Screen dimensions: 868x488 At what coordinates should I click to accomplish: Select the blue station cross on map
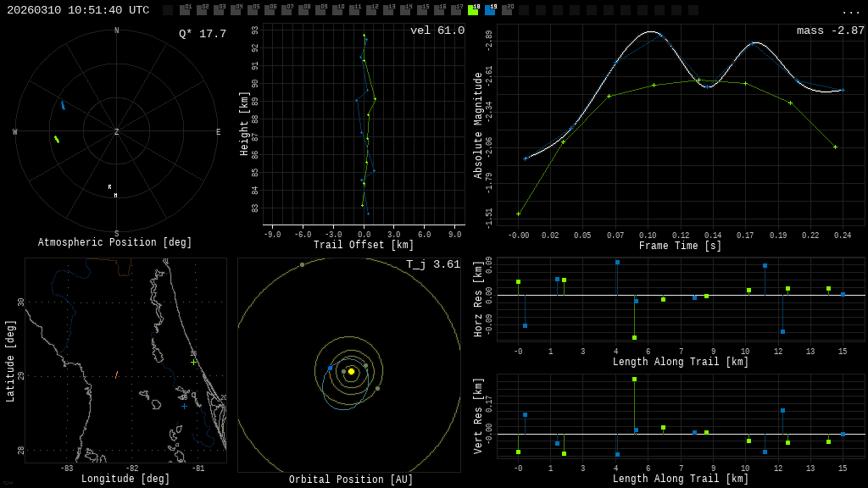[x=184, y=406]
